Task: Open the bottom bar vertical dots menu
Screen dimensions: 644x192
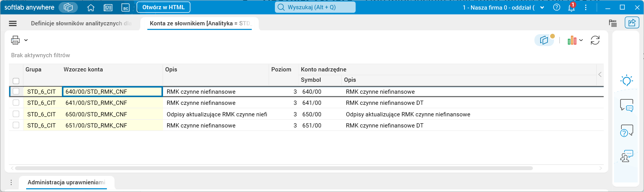Action: coord(12,182)
